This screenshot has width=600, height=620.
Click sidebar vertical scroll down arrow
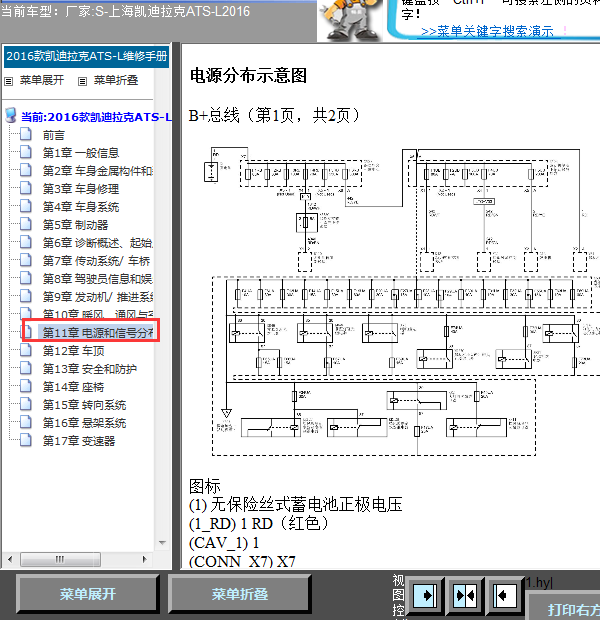point(162,542)
